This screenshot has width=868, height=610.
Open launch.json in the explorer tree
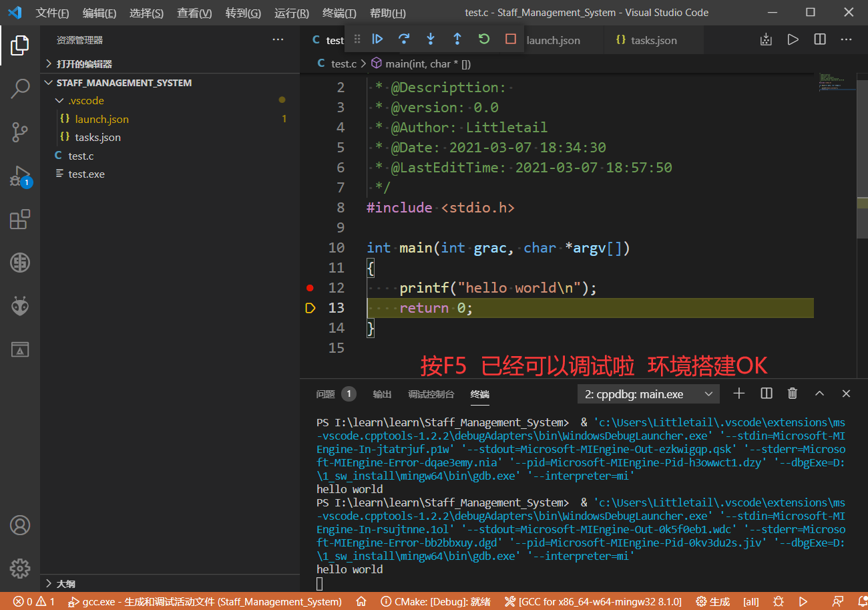tap(170, 119)
